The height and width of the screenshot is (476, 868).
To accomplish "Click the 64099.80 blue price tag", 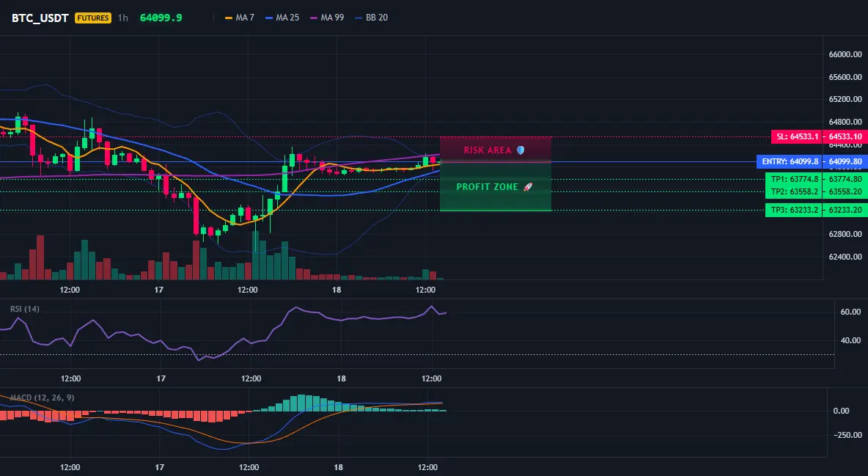I will (x=845, y=162).
